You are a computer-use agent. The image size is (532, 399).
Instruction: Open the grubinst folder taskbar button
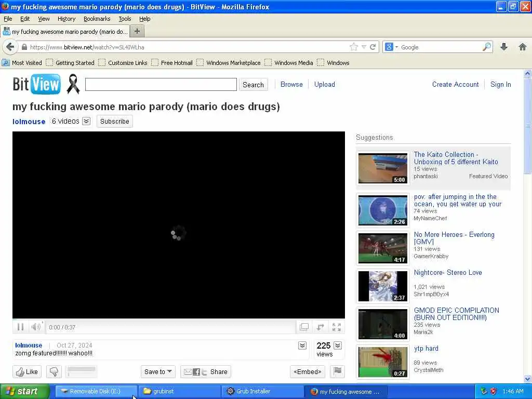tap(179, 391)
